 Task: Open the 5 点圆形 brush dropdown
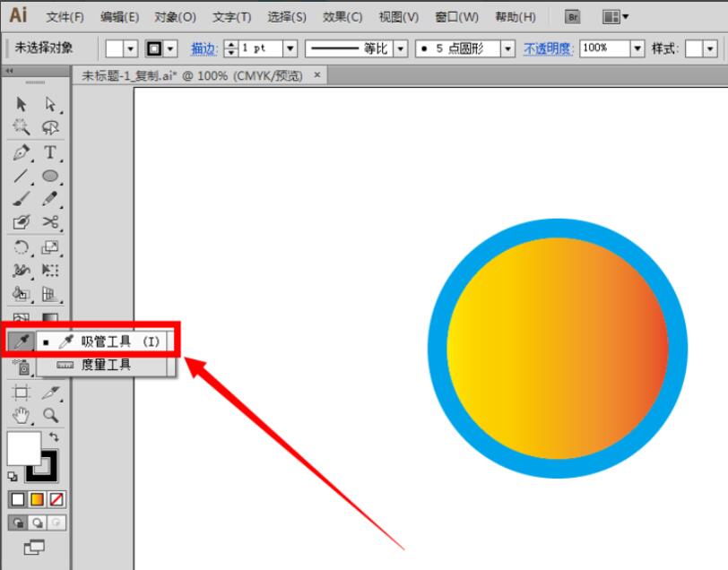pyautogui.click(x=508, y=48)
